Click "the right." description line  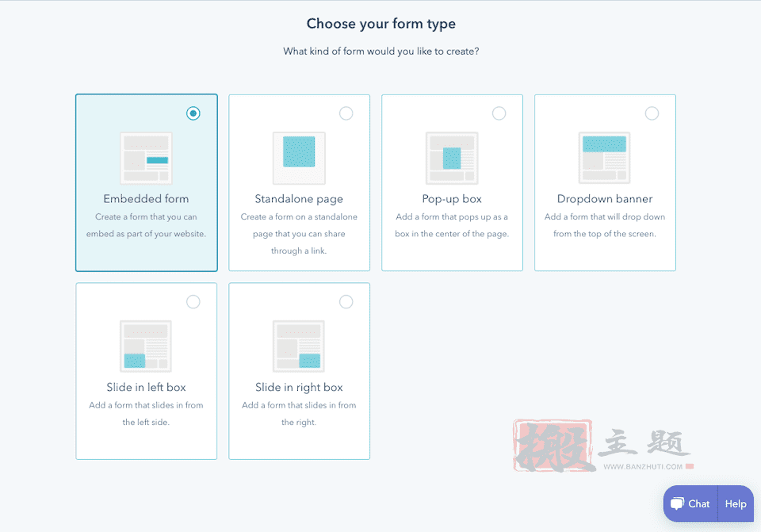(299, 423)
